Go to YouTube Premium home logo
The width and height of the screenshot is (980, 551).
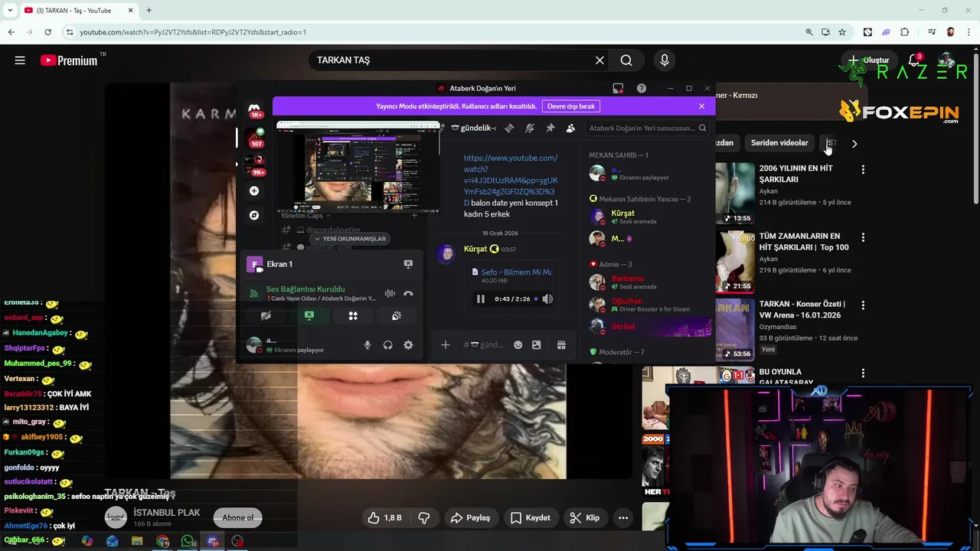[x=70, y=60]
